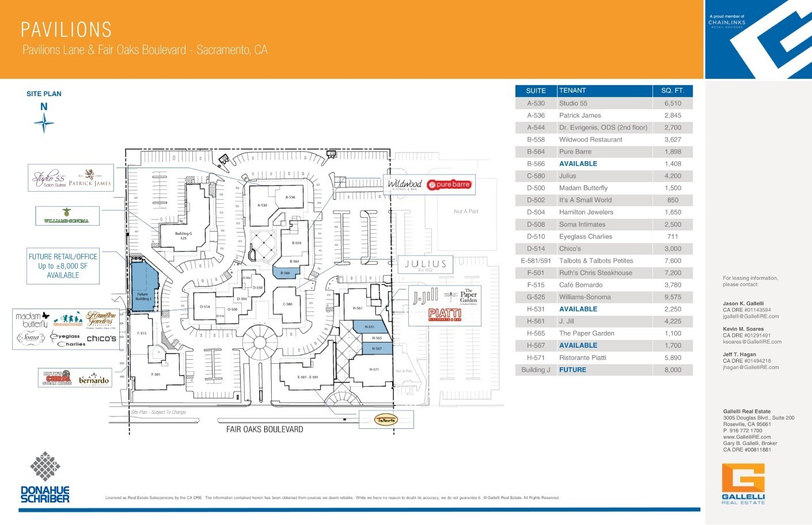Viewport: 812px width, 525px height.
Task: Click the JULIUS logo box
Action: pyautogui.click(x=426, y=265)
